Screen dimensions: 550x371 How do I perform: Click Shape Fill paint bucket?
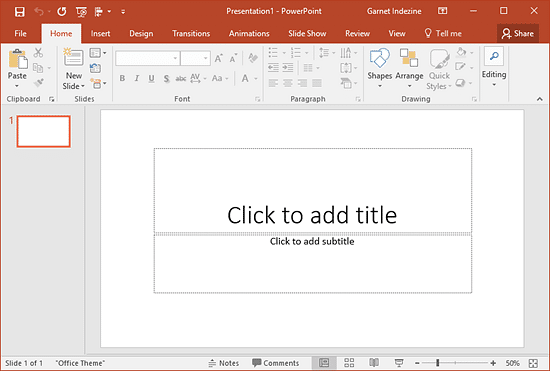(461, 53)
